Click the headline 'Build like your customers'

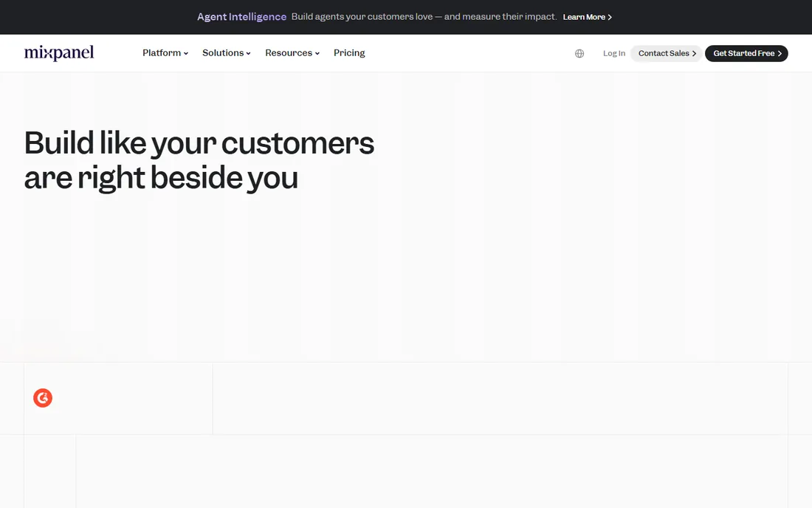click(x=199, y=143)
